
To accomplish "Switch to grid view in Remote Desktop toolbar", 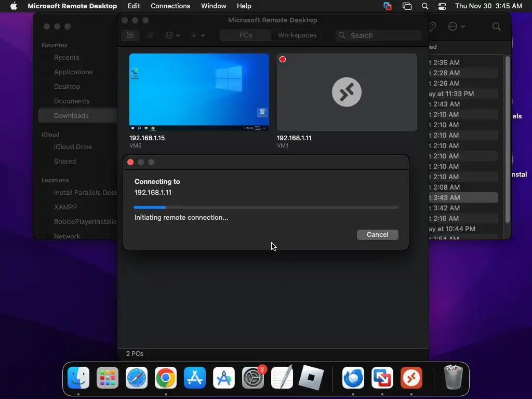I will pyautogui.click(x=130, y=35).
